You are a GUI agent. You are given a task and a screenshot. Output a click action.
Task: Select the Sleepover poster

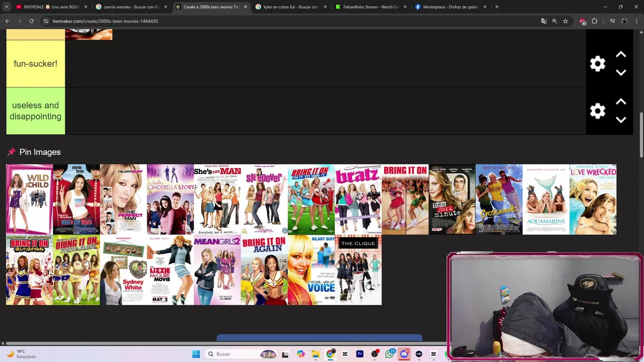click(x=264, y=199)
